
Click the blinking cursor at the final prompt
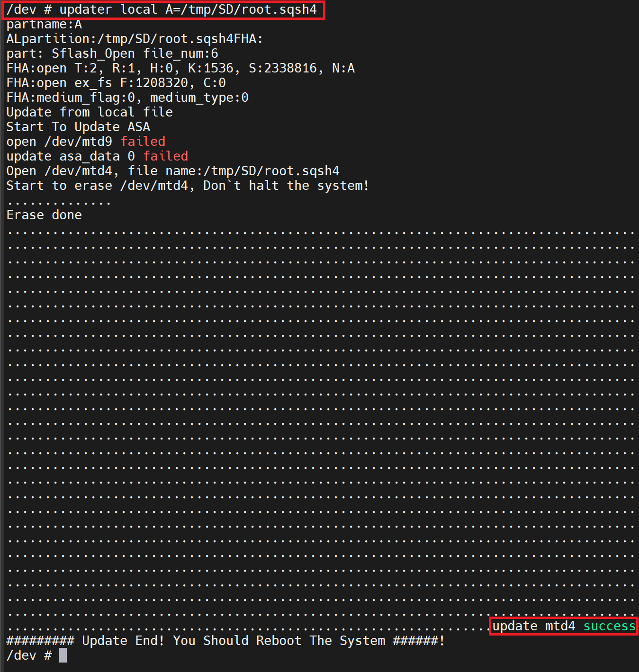tap(62, 655)
